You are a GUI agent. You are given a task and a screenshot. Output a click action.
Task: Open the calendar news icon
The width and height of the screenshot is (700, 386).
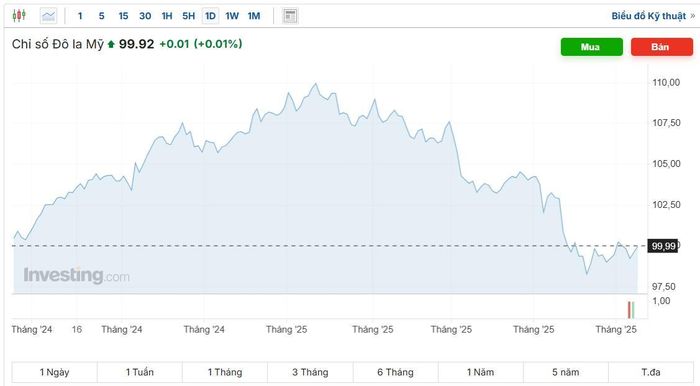[290, 16]
